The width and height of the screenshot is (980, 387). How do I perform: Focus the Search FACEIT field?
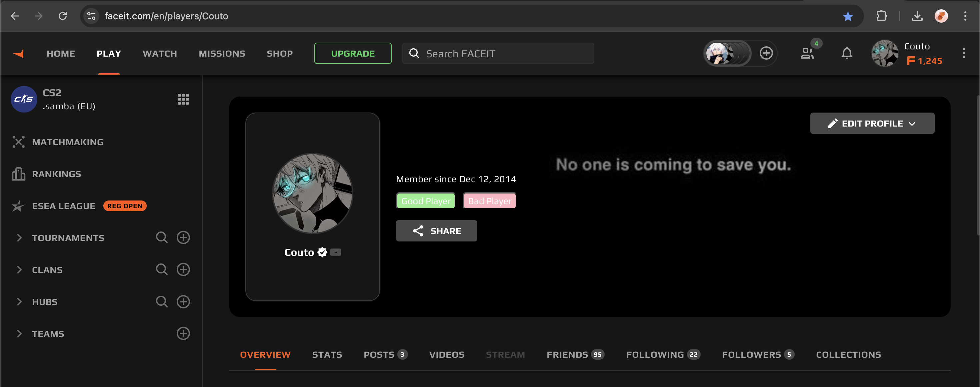[498, 53]
